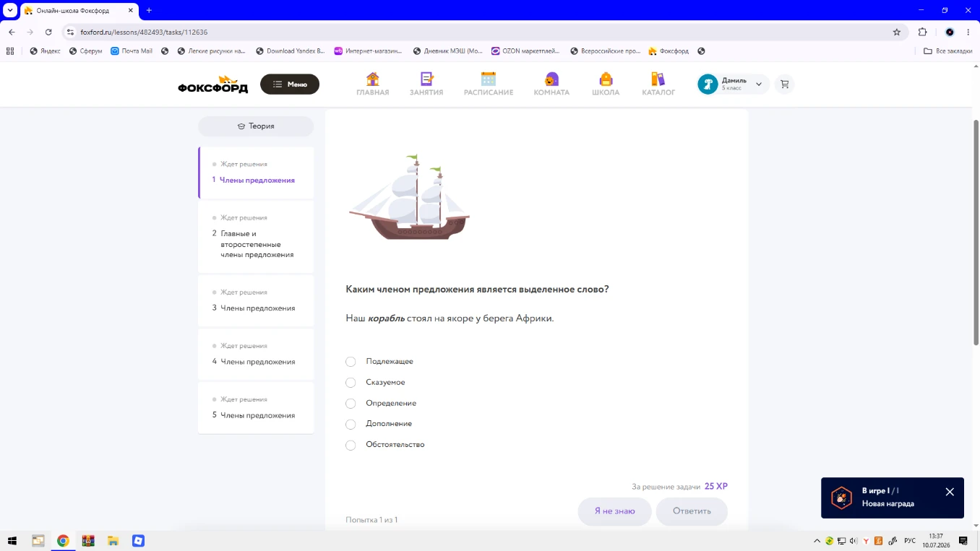Open the browser extensions puzzle icon
Screen dimensions: 980x551
[x=922, y=32]
